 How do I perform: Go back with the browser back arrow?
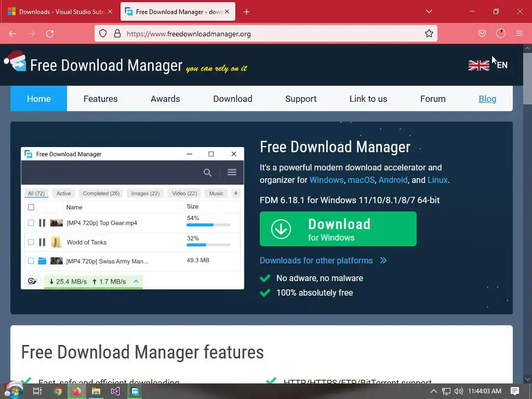[x=12, y=34]
